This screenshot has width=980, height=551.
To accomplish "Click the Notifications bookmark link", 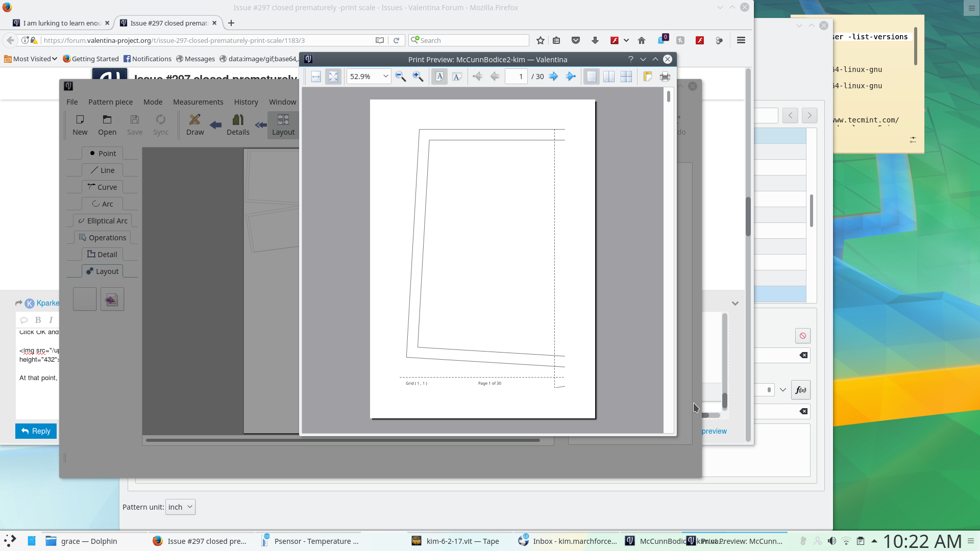I will point(148,59).
